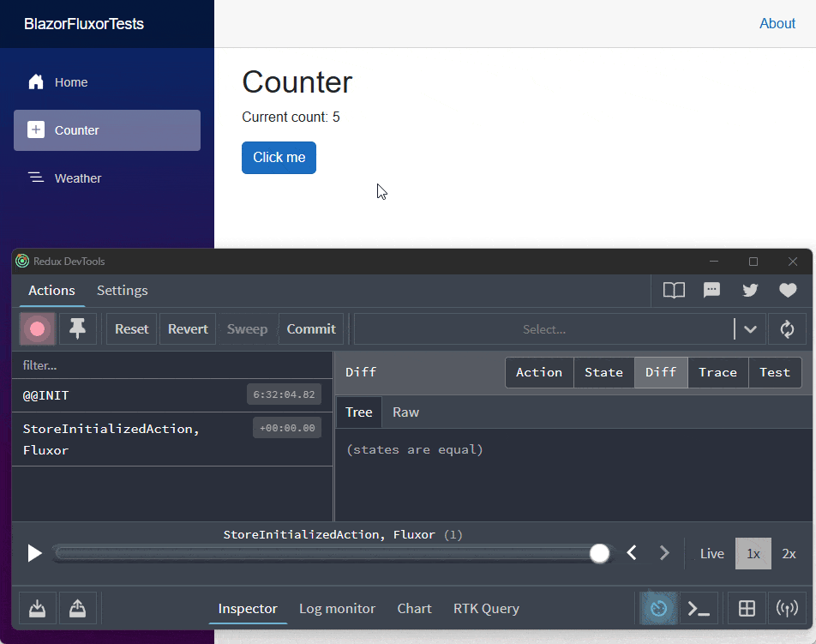Go to the Home nav link
The width and height of the screenshot is (816, 644).
106,82
